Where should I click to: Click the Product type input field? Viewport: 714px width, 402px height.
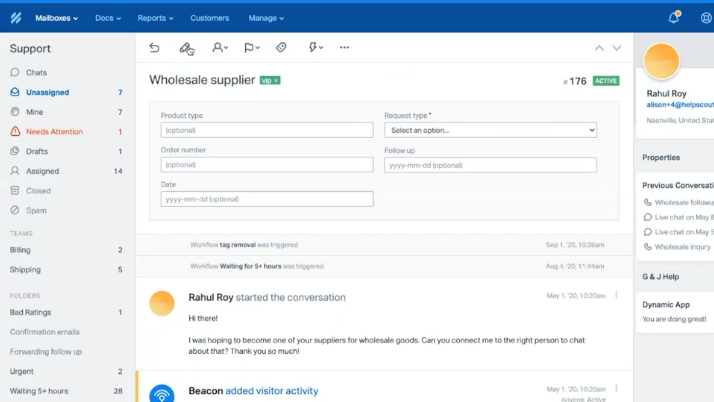267,130
